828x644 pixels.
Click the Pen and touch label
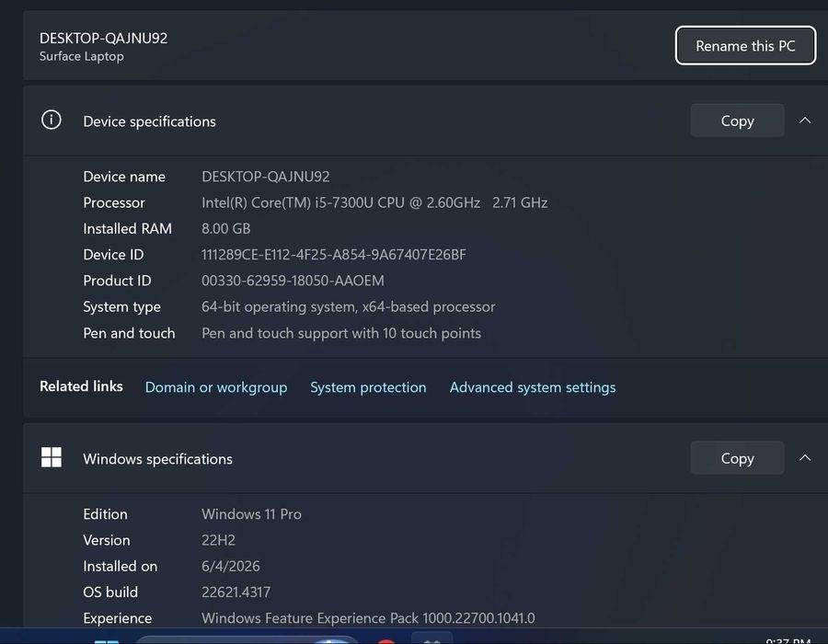(x=129, y=333)
